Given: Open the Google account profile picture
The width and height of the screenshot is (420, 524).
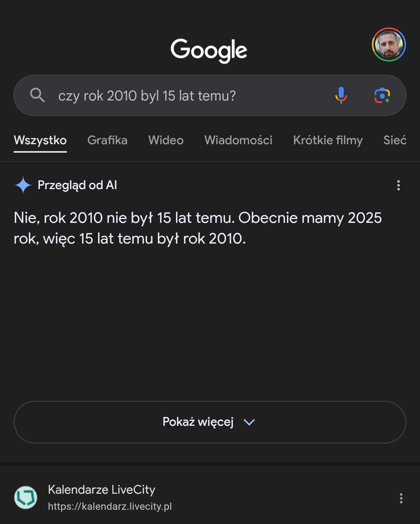Looking at the screenshot, I should click(389, 44).
